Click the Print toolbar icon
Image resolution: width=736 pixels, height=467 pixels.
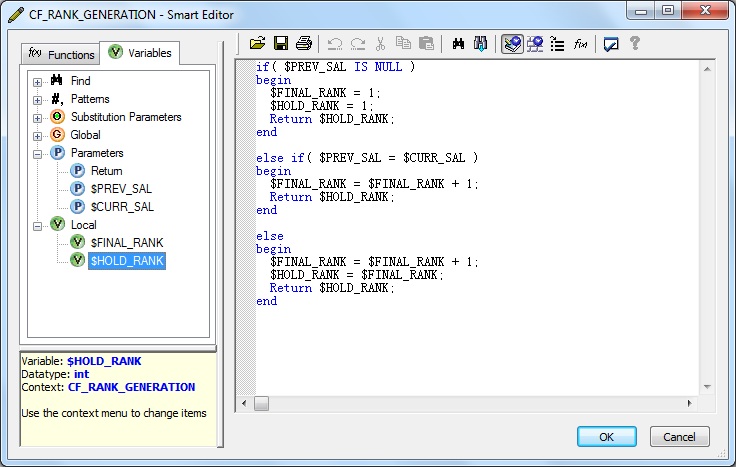(x=304, y=44)
